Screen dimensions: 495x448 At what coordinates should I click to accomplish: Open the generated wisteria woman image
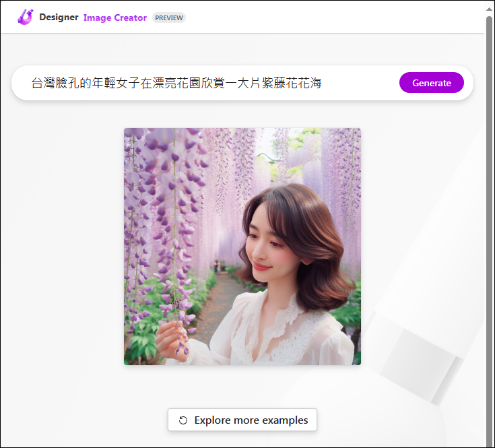click(242, 247)
